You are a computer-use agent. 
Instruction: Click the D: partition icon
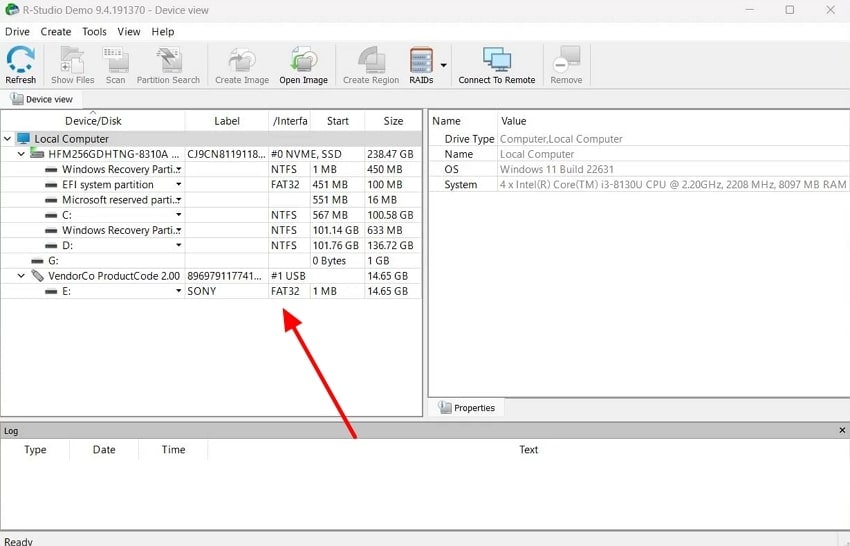click(51, 246)
